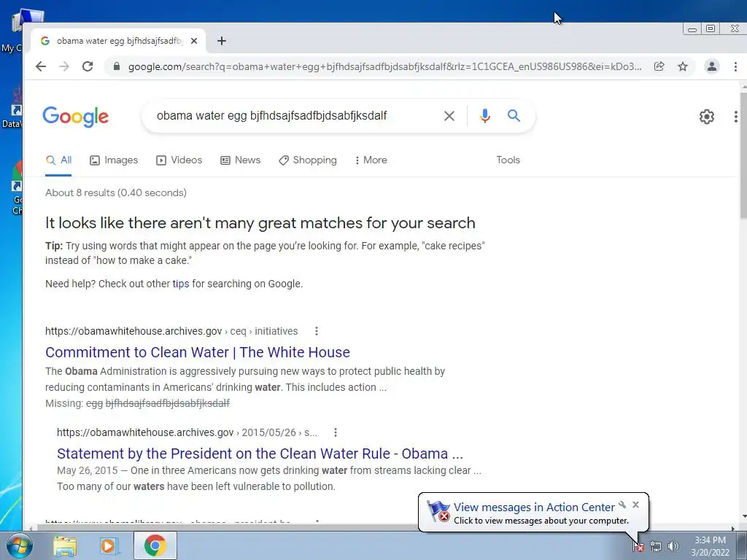Launch Windows Media Player from taskbar
This screenshot has width=747, height=560.
[x=109, y=546]
